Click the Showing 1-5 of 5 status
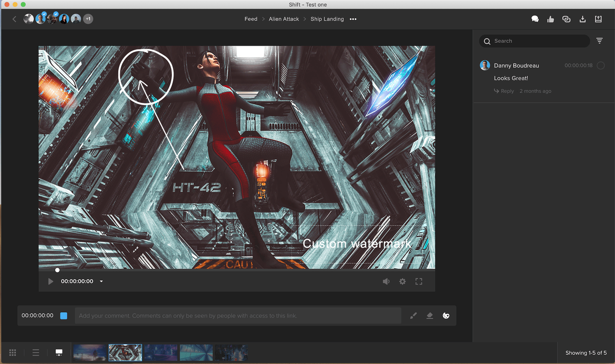615x364 pixels. tap(586, 353)
